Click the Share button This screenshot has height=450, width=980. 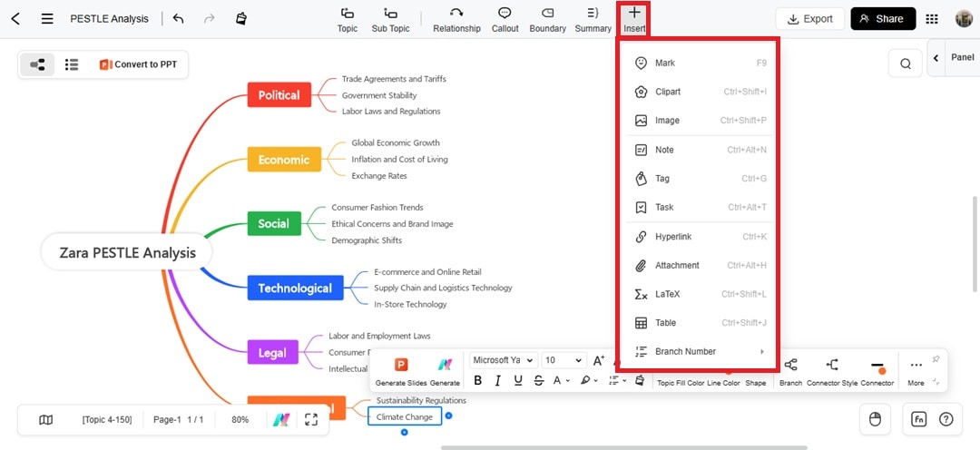883,19
